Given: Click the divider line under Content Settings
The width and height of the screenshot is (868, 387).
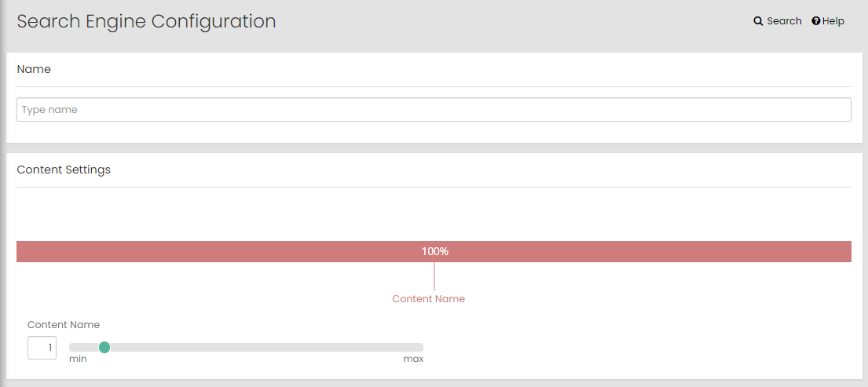Looking at the screenshot, I should coord(434,187).
